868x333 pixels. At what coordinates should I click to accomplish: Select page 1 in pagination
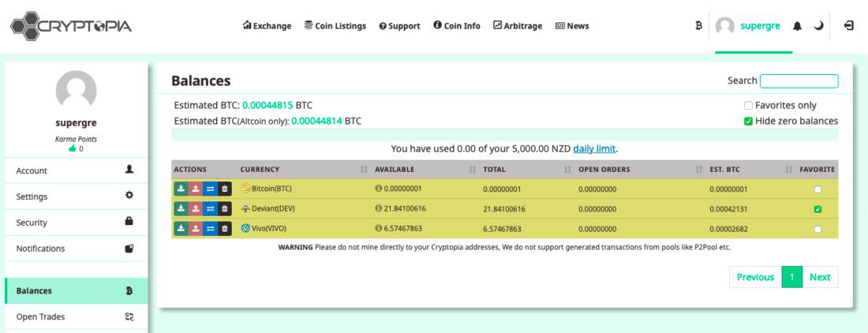(x=792, y=277)
